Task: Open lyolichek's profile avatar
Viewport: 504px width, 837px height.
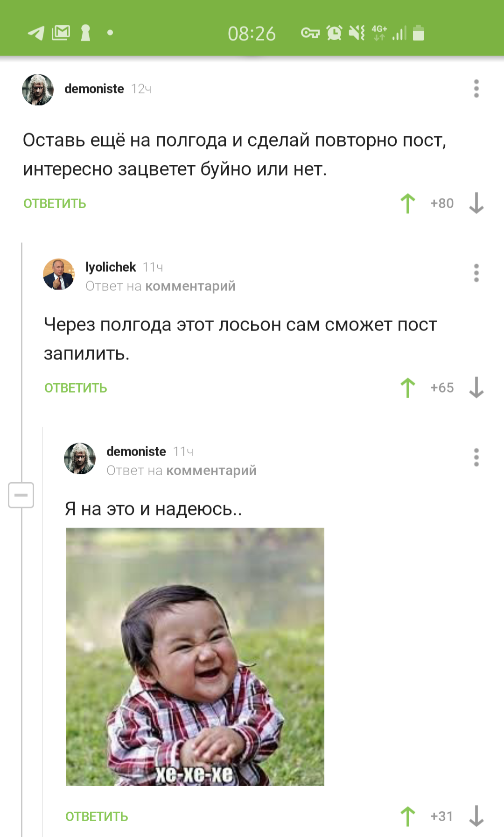Action: [59, 274]
